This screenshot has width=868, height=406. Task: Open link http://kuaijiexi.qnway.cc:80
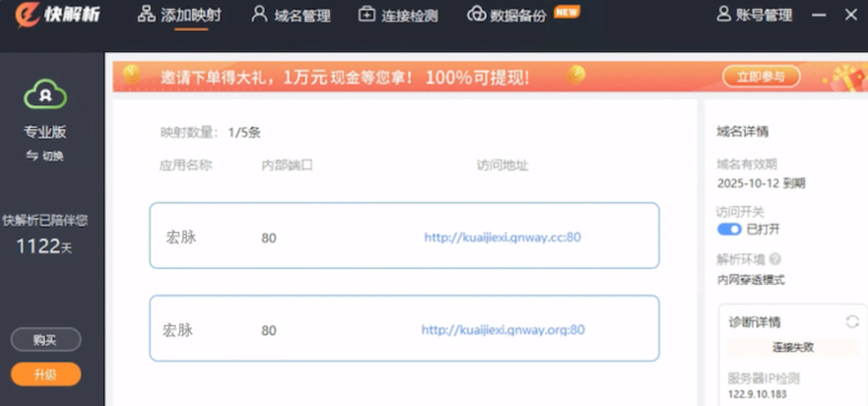(503, 237)
